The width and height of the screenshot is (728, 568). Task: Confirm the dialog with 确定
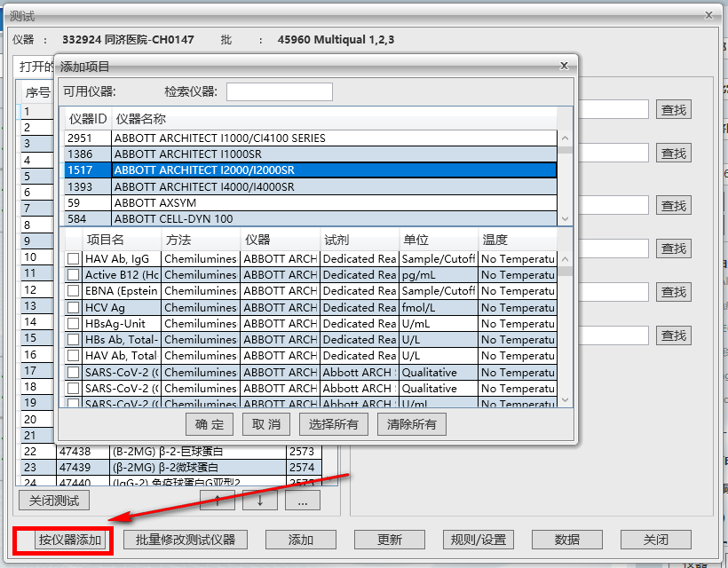(x=209, y=423)
